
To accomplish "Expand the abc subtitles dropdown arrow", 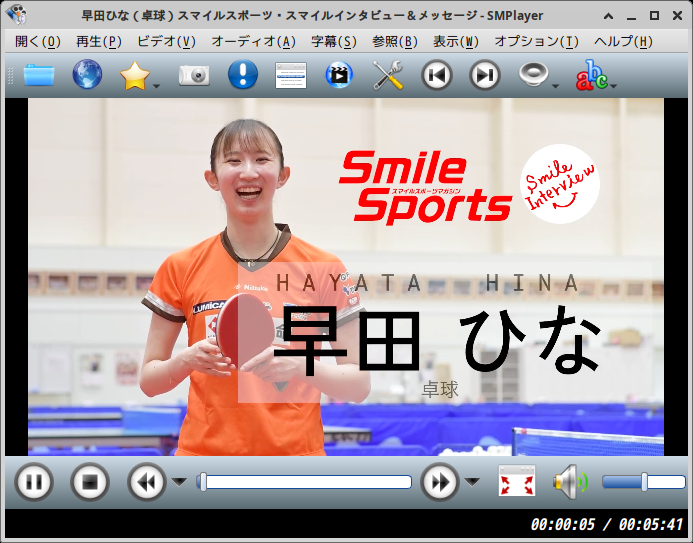I will coord(613,86).
